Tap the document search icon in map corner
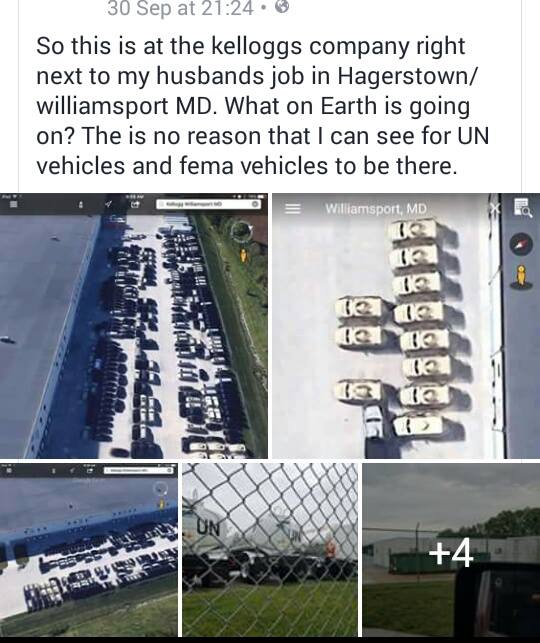 coord(522,207)
